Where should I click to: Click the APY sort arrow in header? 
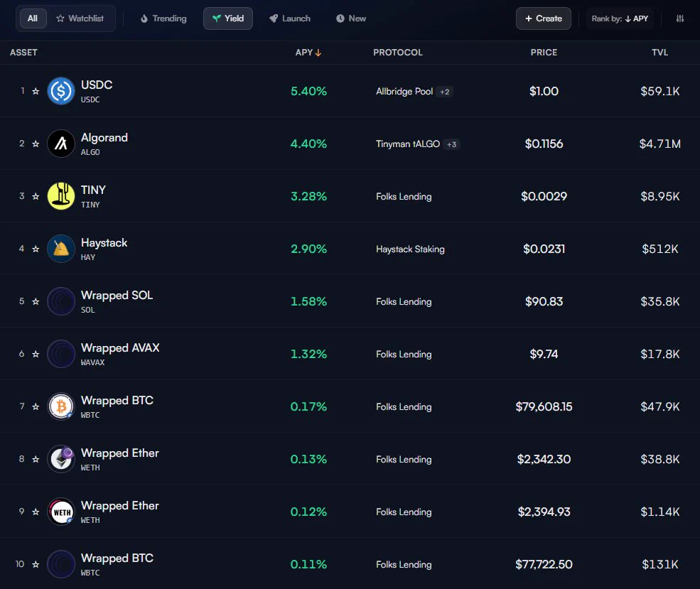[x=318, y=53]
